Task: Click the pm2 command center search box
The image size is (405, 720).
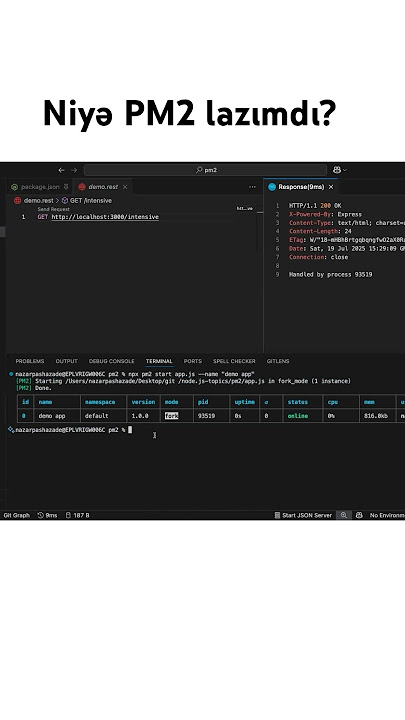Action: (x=205, y=170)
